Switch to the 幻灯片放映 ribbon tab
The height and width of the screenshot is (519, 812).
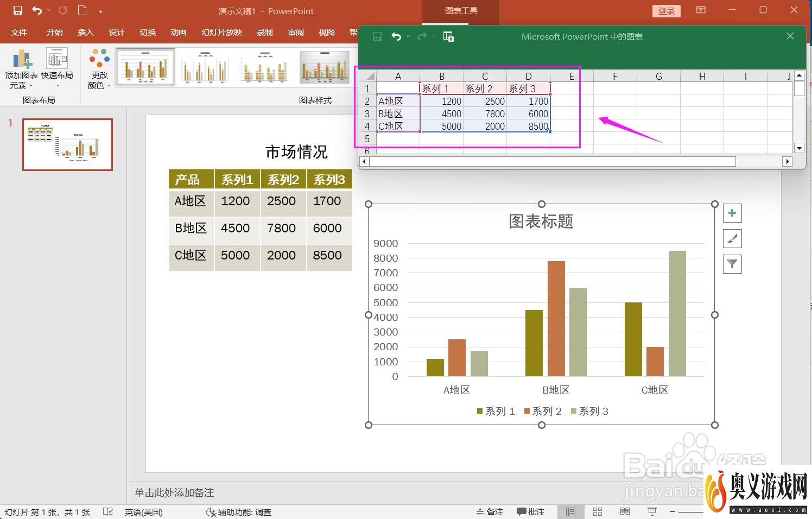tap(221, 33)
